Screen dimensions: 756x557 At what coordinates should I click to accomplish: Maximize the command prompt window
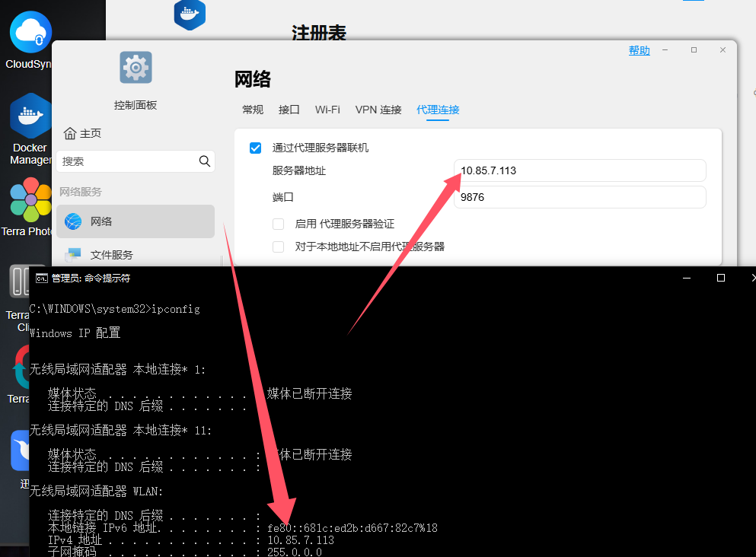[721, 278]
